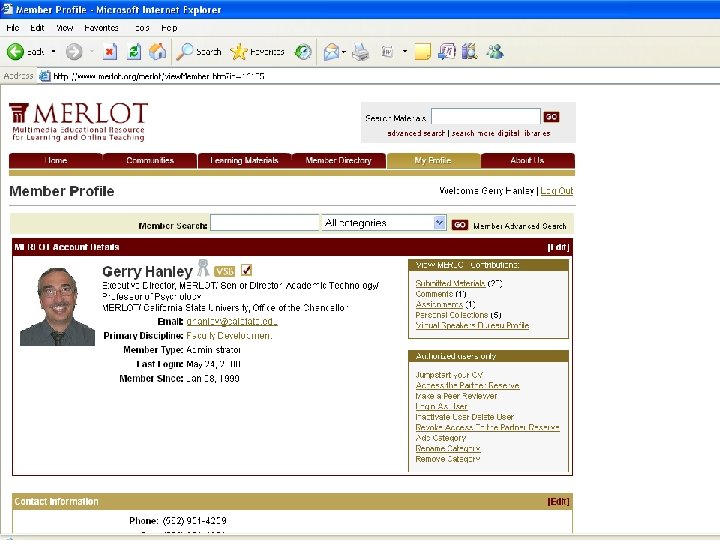
Task: Refresh the page using the Refresh icon
Action: click(134, 52)
